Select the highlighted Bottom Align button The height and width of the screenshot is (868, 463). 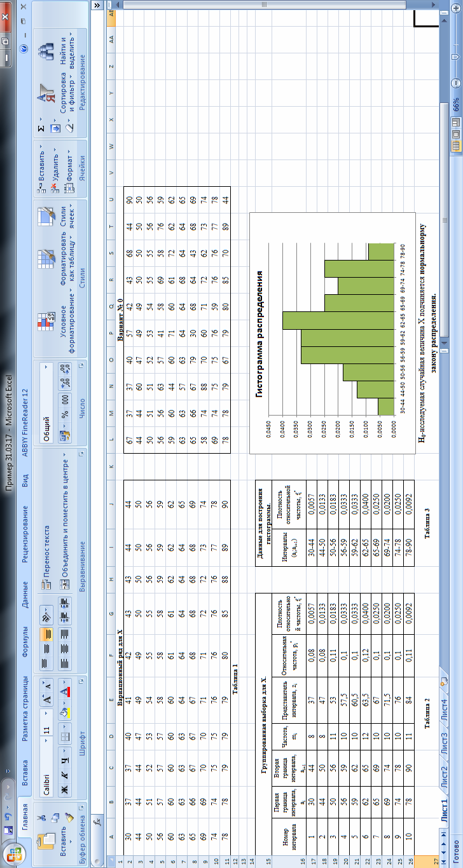[46, 634]
